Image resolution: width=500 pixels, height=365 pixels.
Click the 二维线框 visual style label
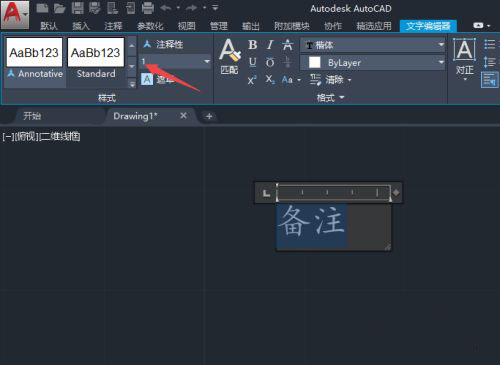pyautogui.click(x=60, y=137)
